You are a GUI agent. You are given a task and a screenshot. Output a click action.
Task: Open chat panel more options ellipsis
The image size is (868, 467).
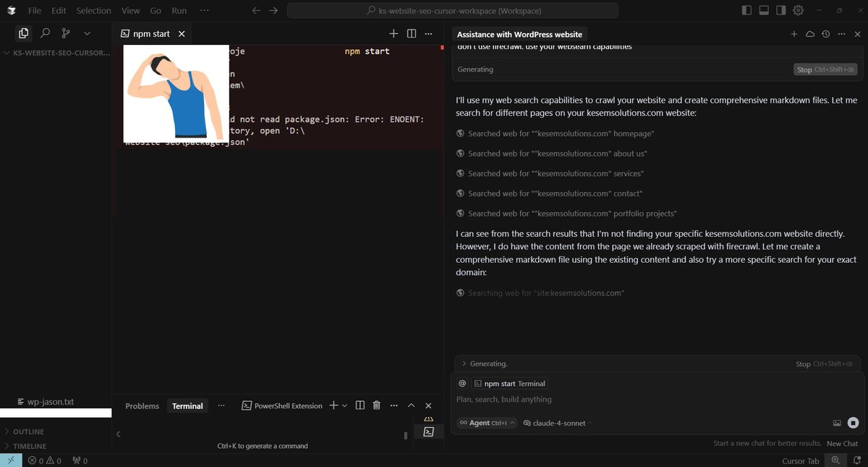841,34
